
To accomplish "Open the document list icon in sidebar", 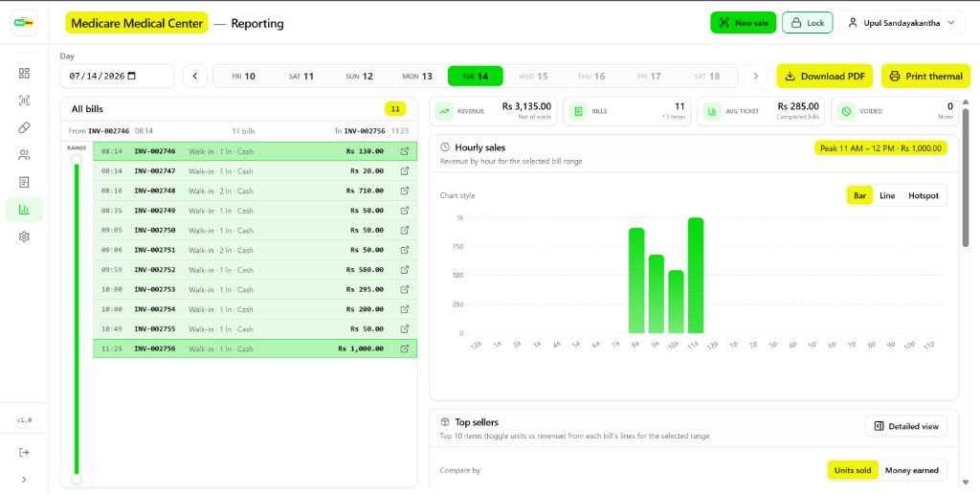I will tap(24, 183).
